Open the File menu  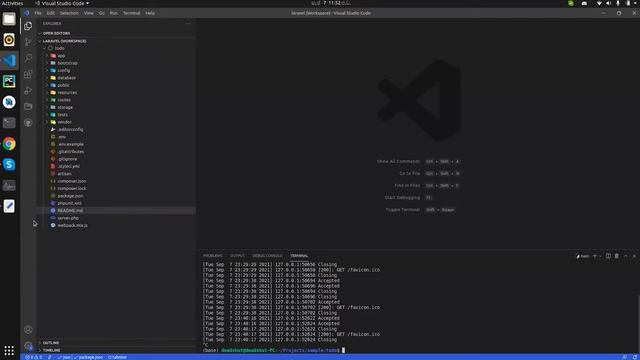[x=38, y=13]
